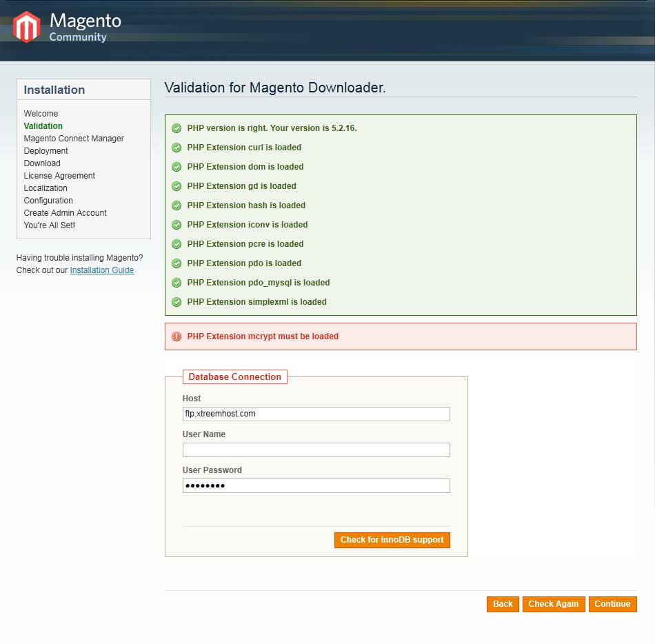
Task: Click 'PHP Extension pdo_mysql is loaded' text
Action: (x=259, y=283)
